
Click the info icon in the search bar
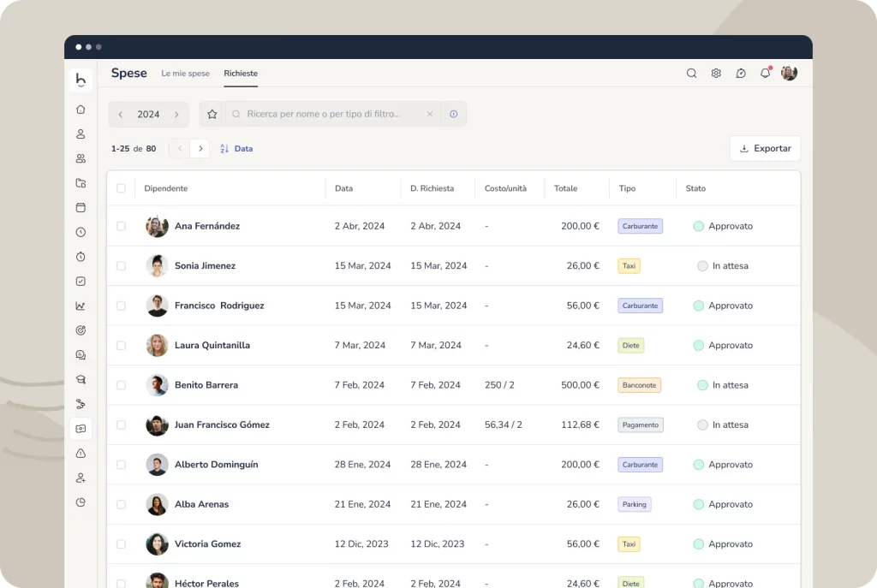point(453,114)
